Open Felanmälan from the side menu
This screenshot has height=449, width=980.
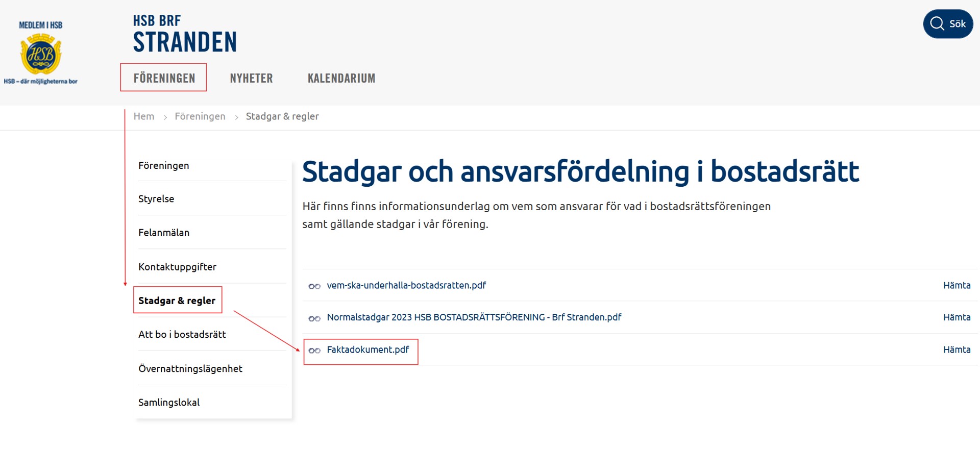click(164, 233)
